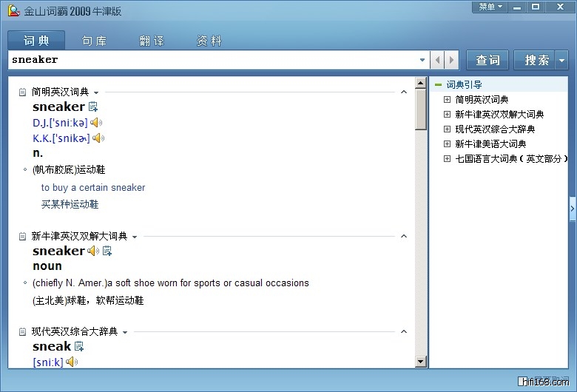The height and width of the screenshot is (392, 577).
Task: Switch to the 翻译 tab
Action: (152, 41)
